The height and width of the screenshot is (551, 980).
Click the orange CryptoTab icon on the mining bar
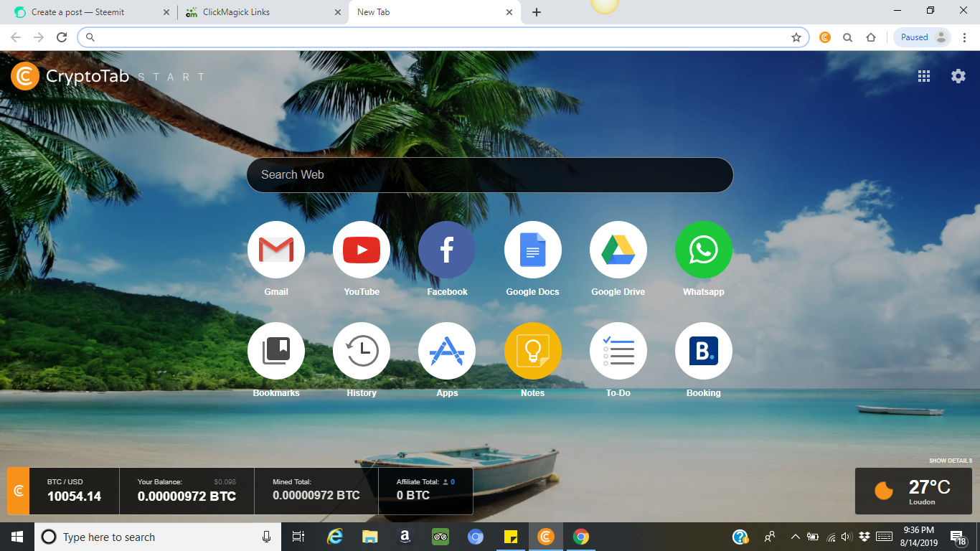pyautogui.click(x=19, y=491)
